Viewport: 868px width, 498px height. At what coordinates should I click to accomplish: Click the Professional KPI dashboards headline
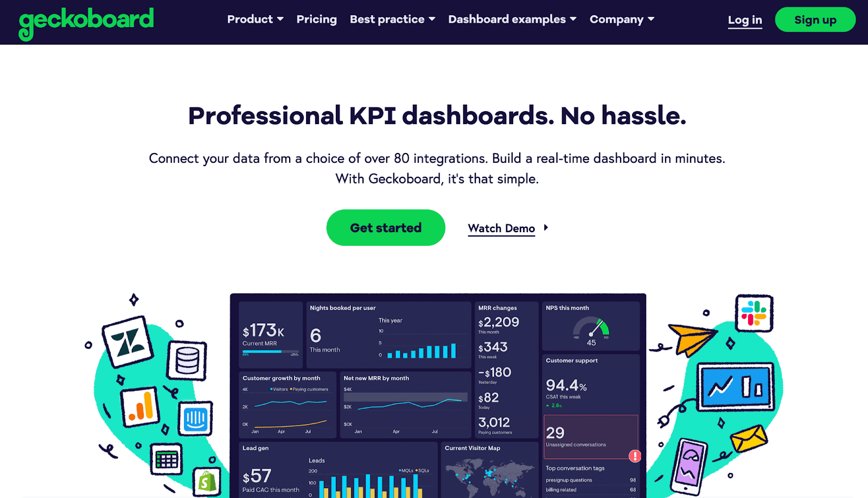pyautogui.click(x=437, y=116)
